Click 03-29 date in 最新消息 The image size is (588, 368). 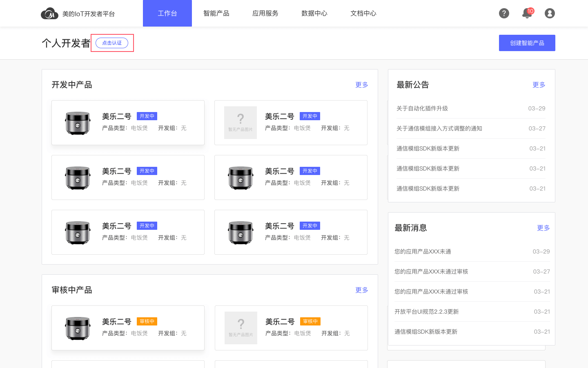pyautogui.click(x=541, y=251)
